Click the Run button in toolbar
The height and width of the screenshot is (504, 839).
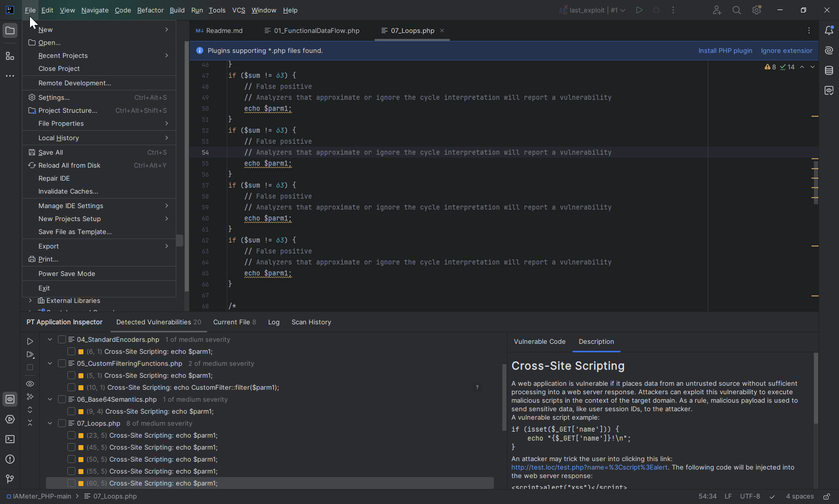tap(639, 10)
